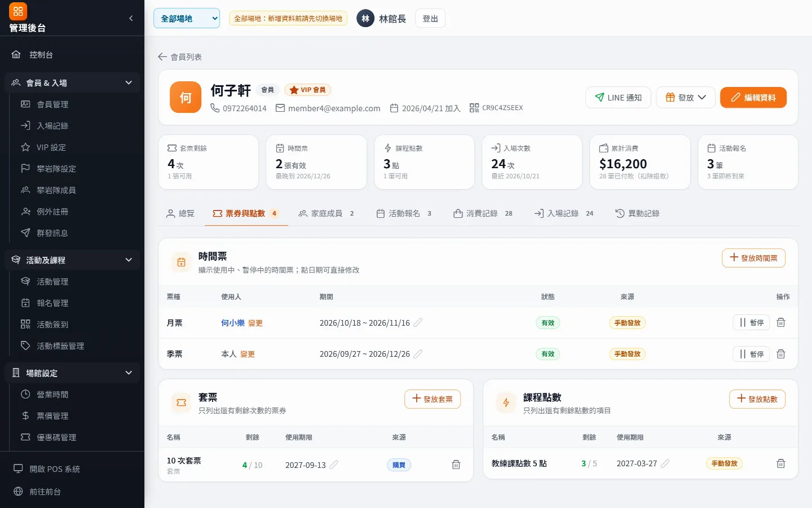Delete the 月票 time ticket row
This screenshot has width=812, height=508.
(x=781, y=322)
